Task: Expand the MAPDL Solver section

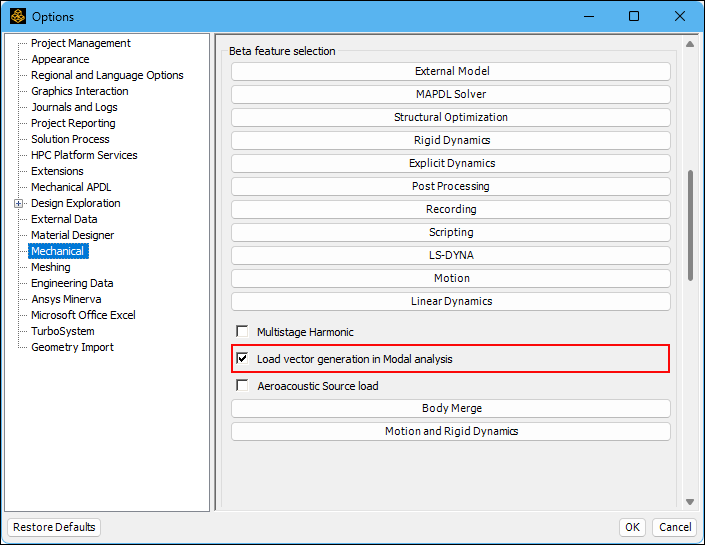Action: pyautogui.click(x=451, y=94)
